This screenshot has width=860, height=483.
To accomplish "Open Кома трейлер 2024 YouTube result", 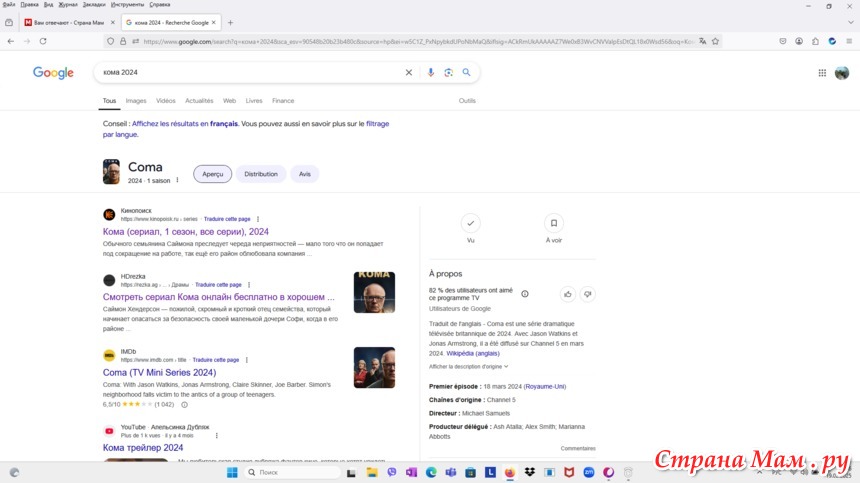I will tap(143, 447).
